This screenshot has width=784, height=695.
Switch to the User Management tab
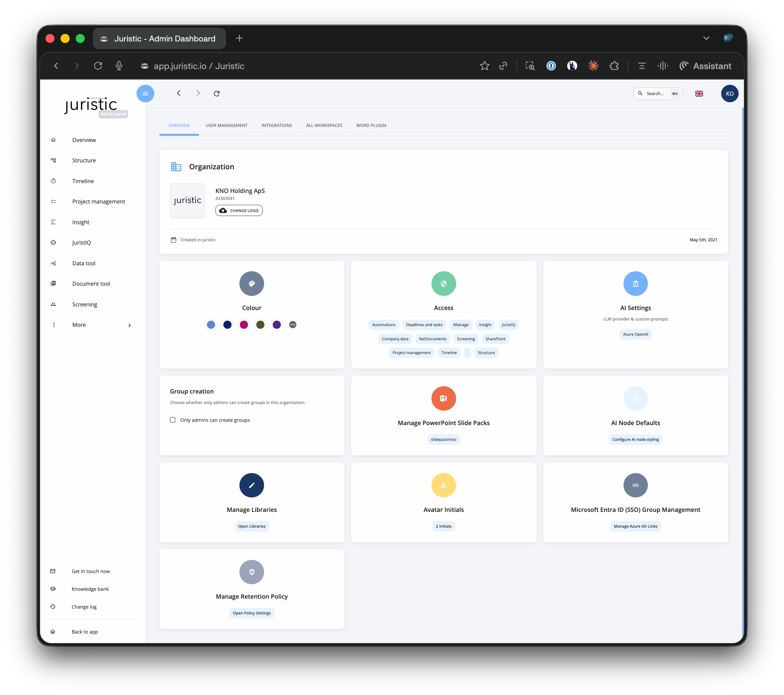pos(226,125)
